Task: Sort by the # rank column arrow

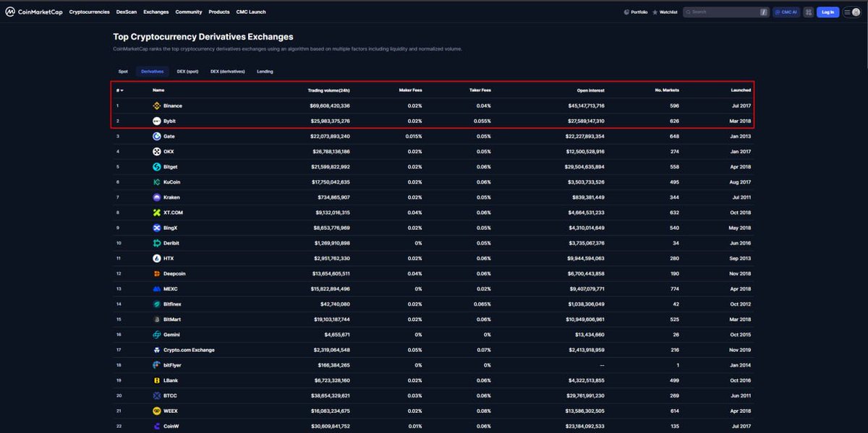Action: [120, 90]
